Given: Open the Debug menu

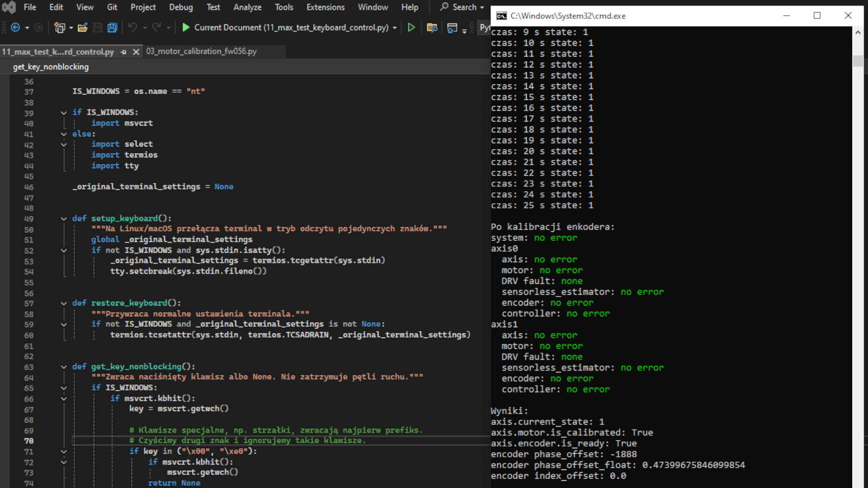Looking at the screenshot, I should click(181, 7).
